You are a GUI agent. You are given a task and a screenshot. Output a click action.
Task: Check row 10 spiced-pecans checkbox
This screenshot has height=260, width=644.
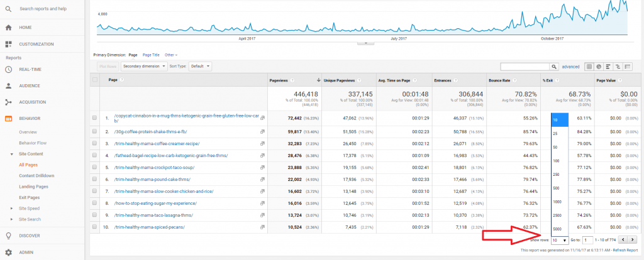94,227
